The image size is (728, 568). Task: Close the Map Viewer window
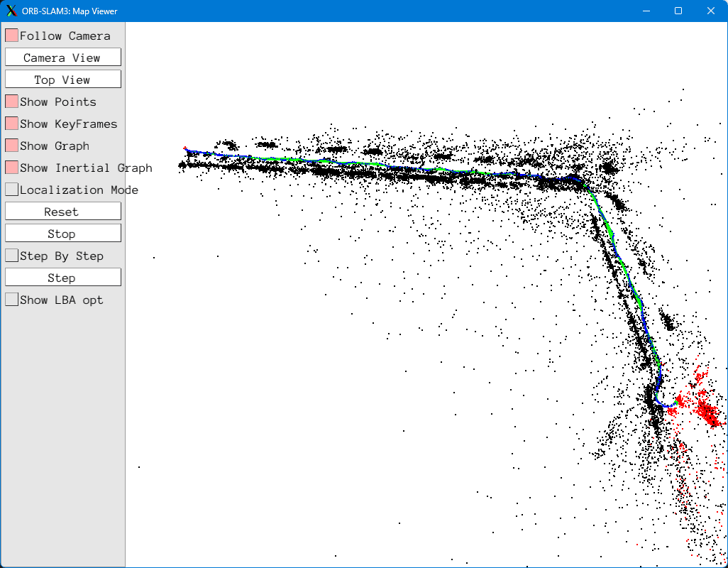point(711,11)
